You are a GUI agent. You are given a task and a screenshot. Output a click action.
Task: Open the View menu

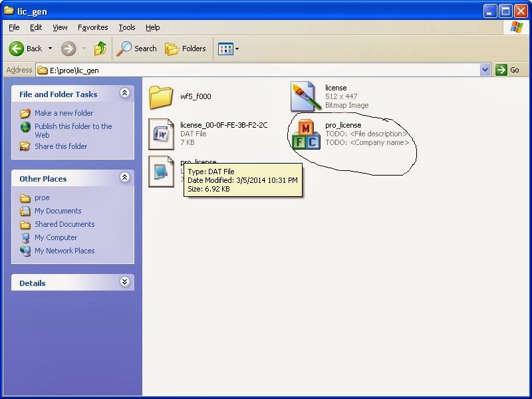click(x=60, y=27)
